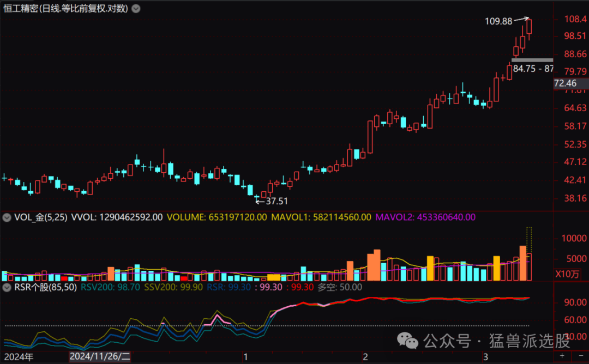This screenshot has height=364, width=589.
Task: Click the 38.16 price axis label
Action: coord(575,198)
